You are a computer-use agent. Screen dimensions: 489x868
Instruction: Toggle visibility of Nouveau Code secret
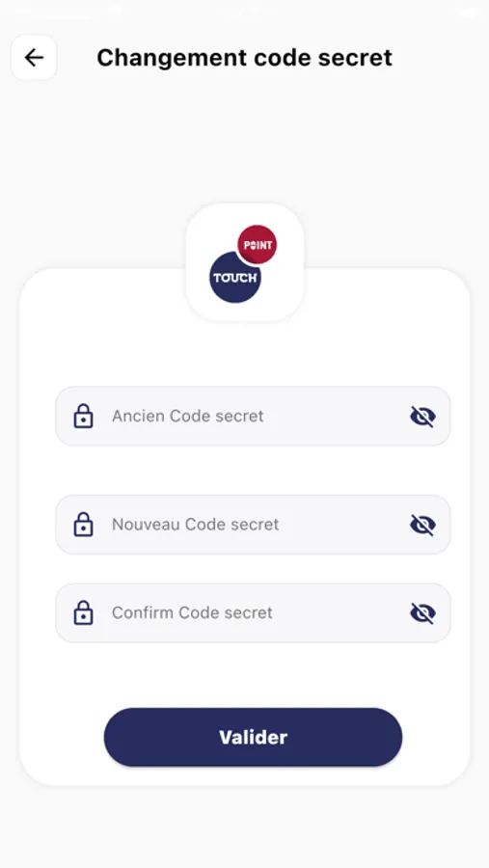[x=422, y=525]
